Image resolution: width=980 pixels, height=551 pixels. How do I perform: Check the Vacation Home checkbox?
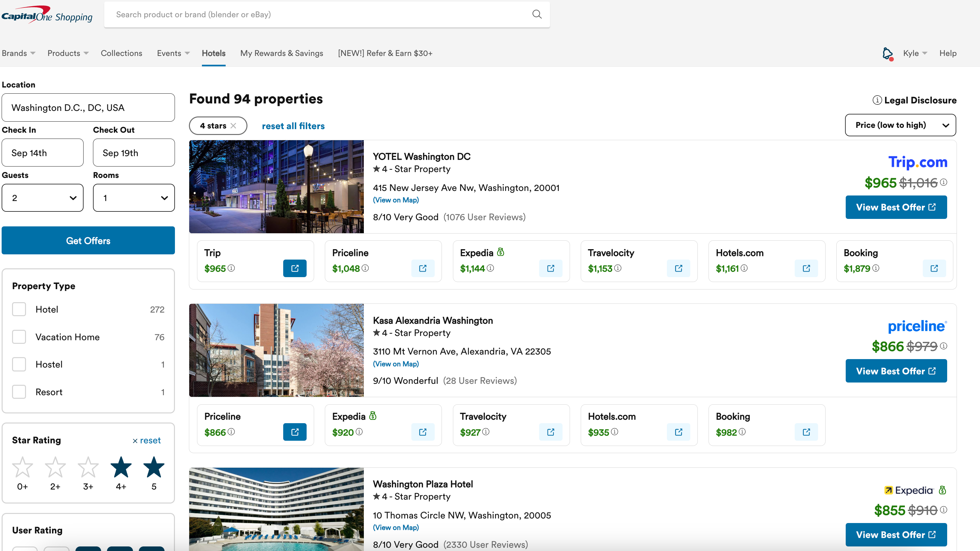(19, 337)
